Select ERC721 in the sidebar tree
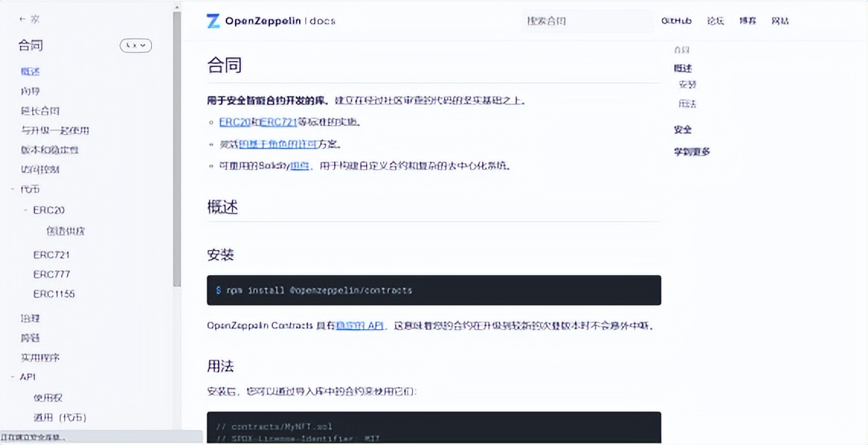 tap(51, 255)
